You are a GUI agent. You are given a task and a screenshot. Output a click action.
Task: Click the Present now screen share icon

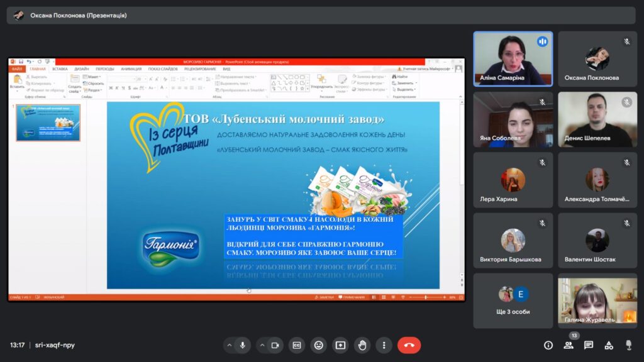(x=340, y=345)
